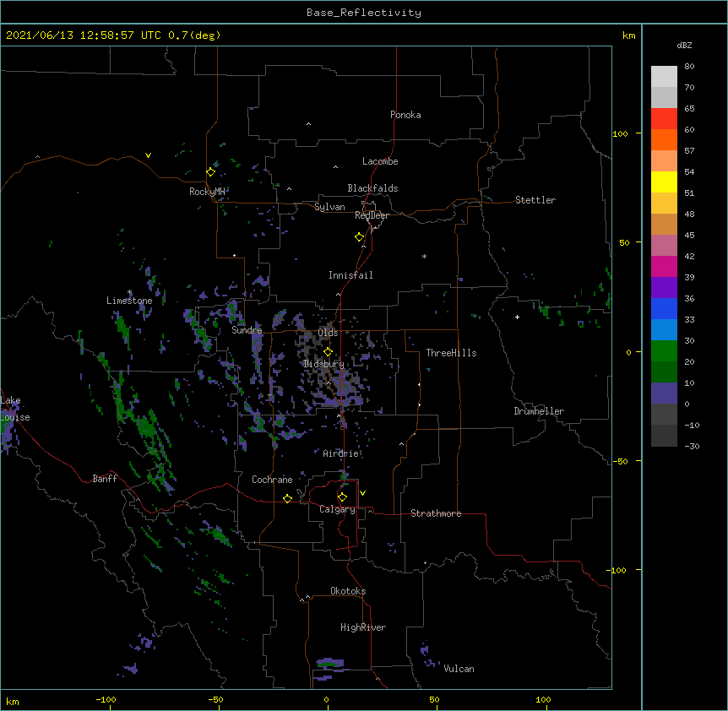Click the Banff town label
The image size is (728, 711).
pyautogui.click(x=105, y=479)
